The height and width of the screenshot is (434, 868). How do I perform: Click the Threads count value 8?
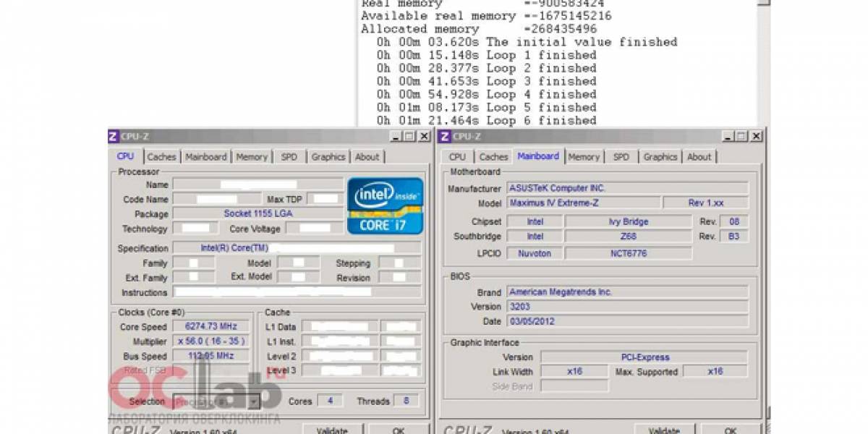click(x=406, y=401)
